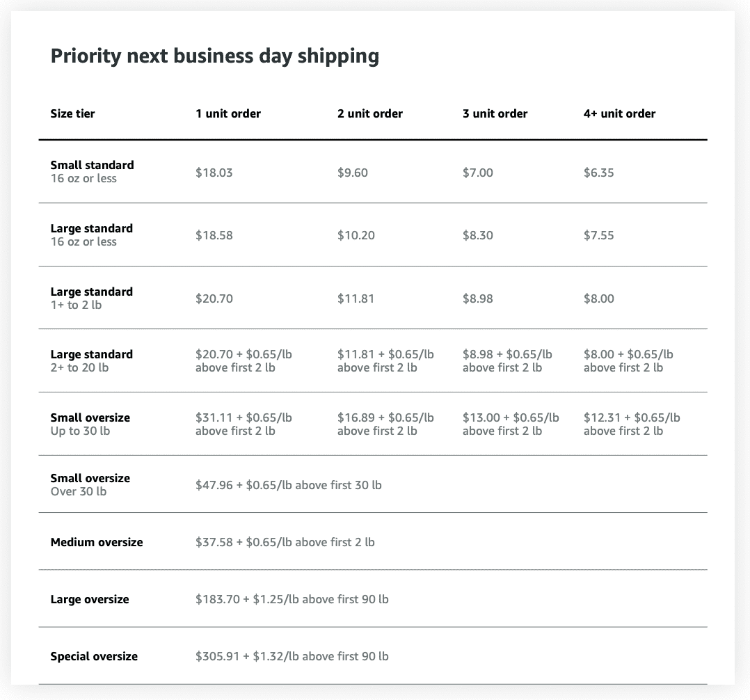The image size is (750, 700).
Task: Click the $11.81 Large standard price
Action: tap(356, 299)
